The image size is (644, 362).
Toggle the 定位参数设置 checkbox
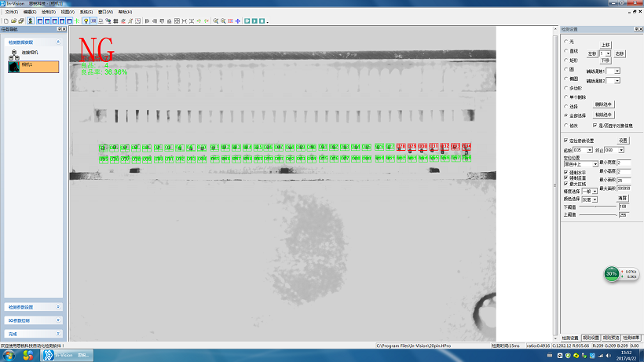(566, 141)
